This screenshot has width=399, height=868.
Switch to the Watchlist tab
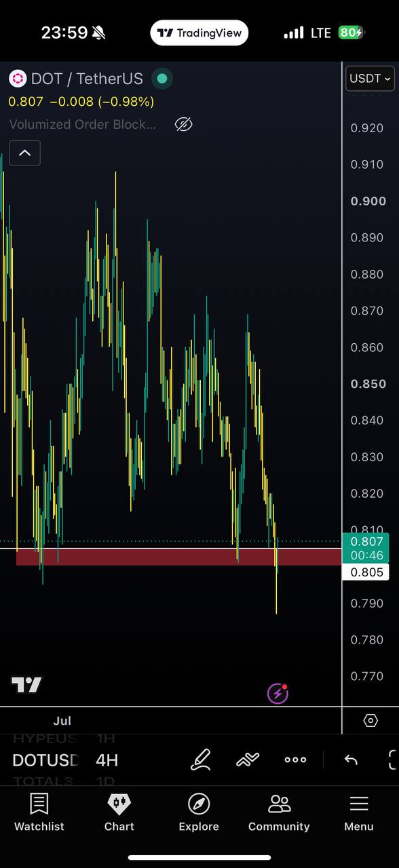click(x=39, y=812)
